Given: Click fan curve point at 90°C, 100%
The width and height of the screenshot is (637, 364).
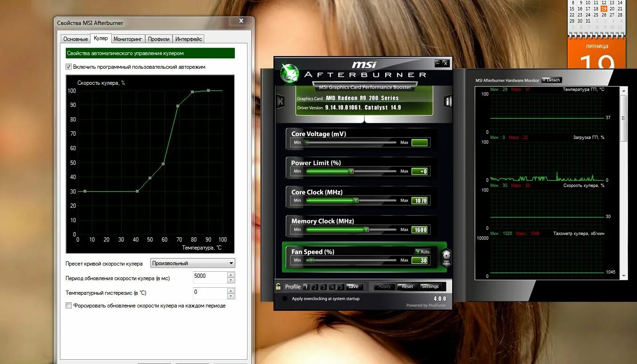Looking at the screenshot, I should [x=208, y=90].
